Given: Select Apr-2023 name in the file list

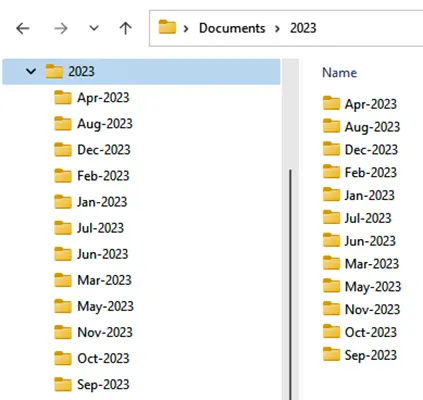Looking at the screenshot, I should pyautogui.click(x=371, y=104).
